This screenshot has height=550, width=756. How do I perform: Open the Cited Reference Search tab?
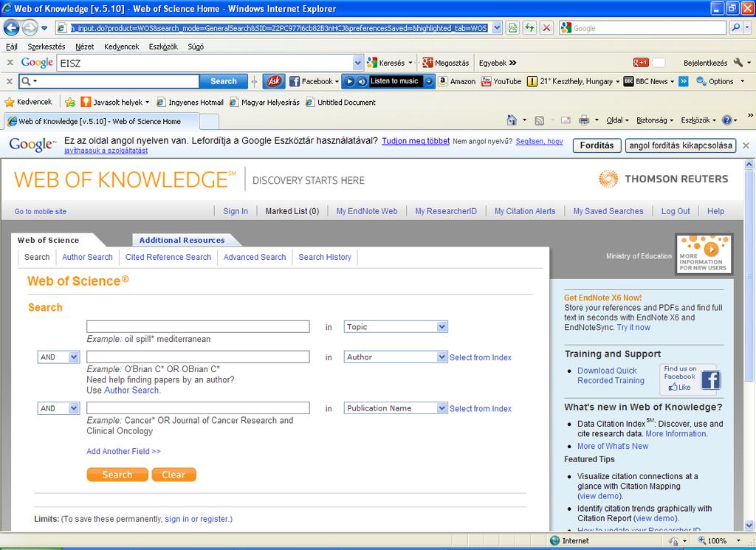coord(168,257)
